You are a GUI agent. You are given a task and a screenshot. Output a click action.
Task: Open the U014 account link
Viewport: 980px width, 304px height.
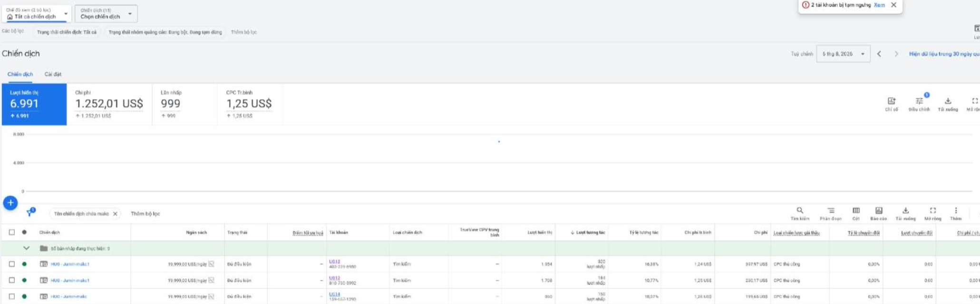pyautogui.click(x=334, y=294)
